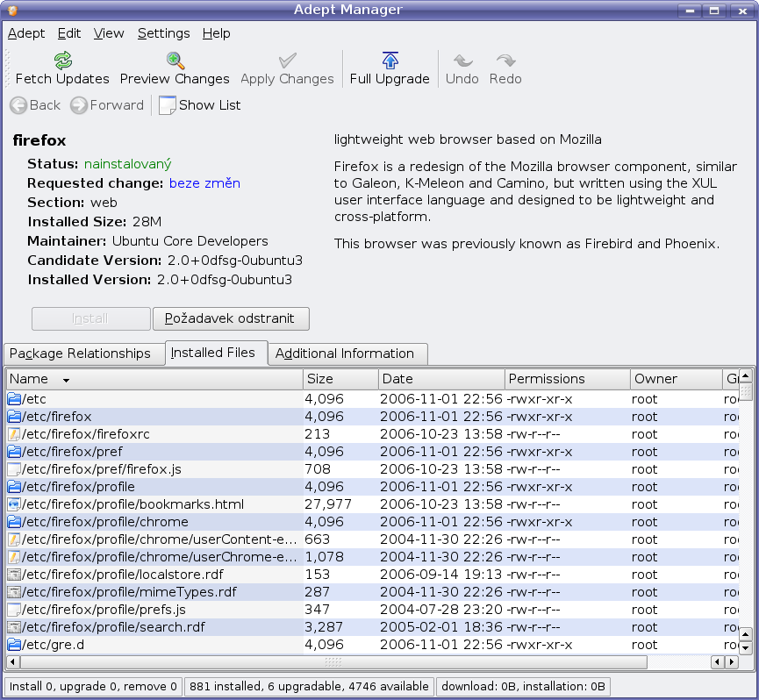Click the bookmarks.html file icon

14,504
